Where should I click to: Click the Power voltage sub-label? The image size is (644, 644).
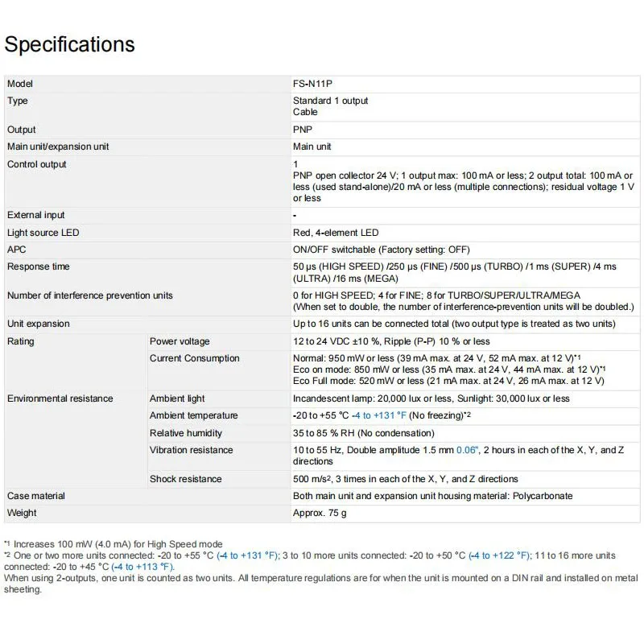coord(180,341)
